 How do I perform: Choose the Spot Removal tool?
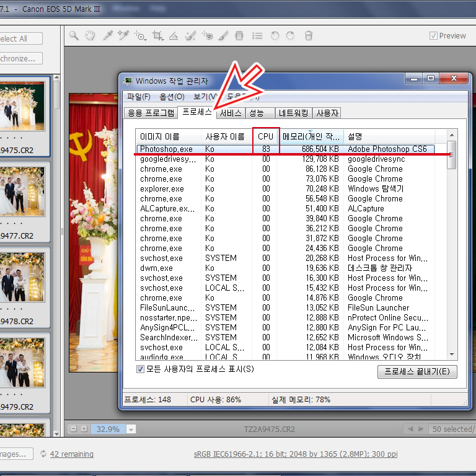190,36
